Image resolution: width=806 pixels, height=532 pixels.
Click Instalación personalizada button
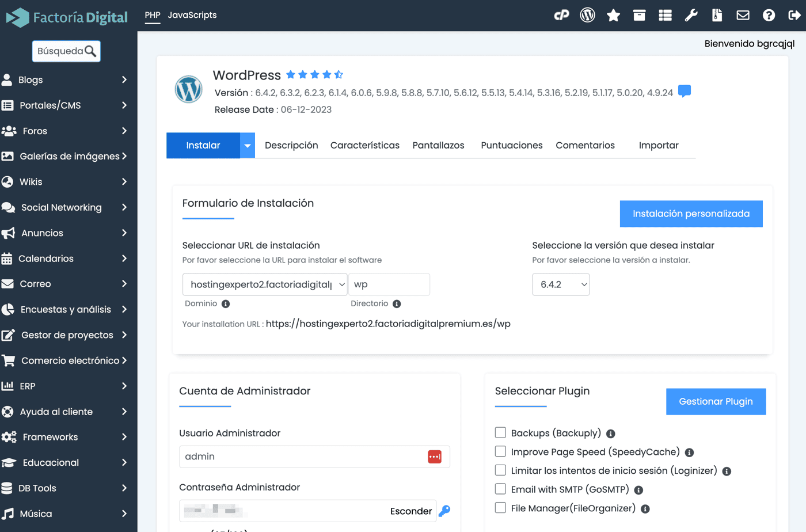(691, 214)
